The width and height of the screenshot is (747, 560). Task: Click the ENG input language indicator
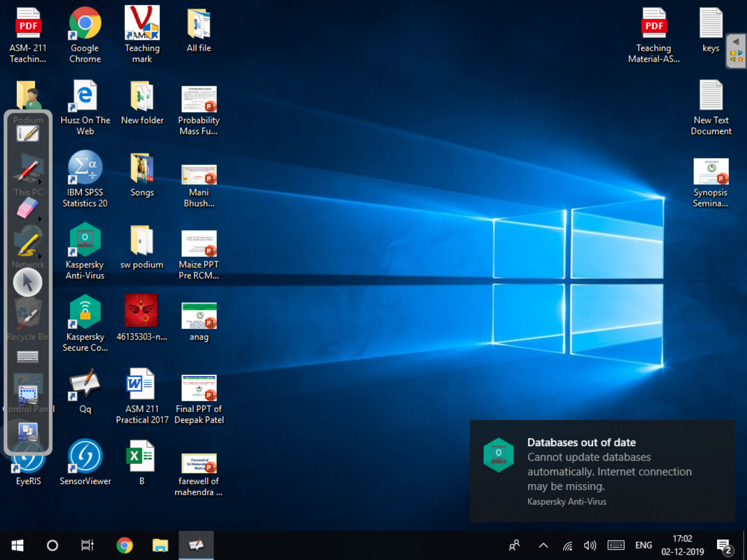tap(643, 545)
